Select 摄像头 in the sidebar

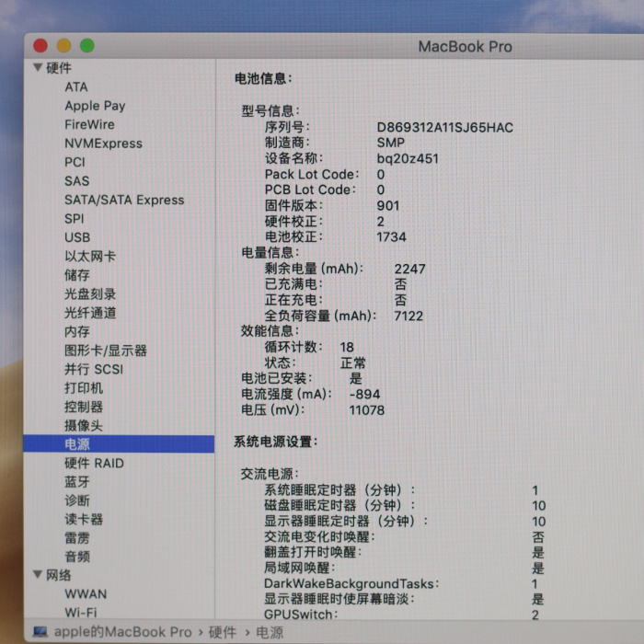click(x=84, y=425)
